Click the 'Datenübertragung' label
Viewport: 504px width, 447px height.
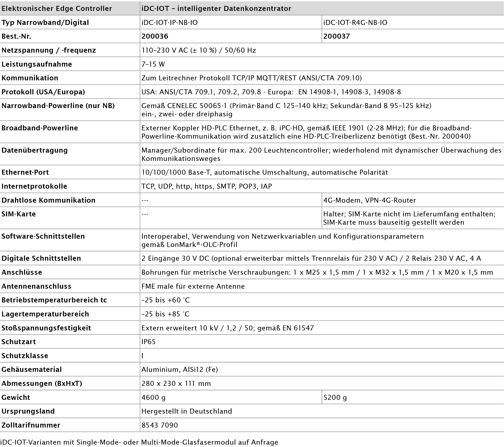[35, 151]
